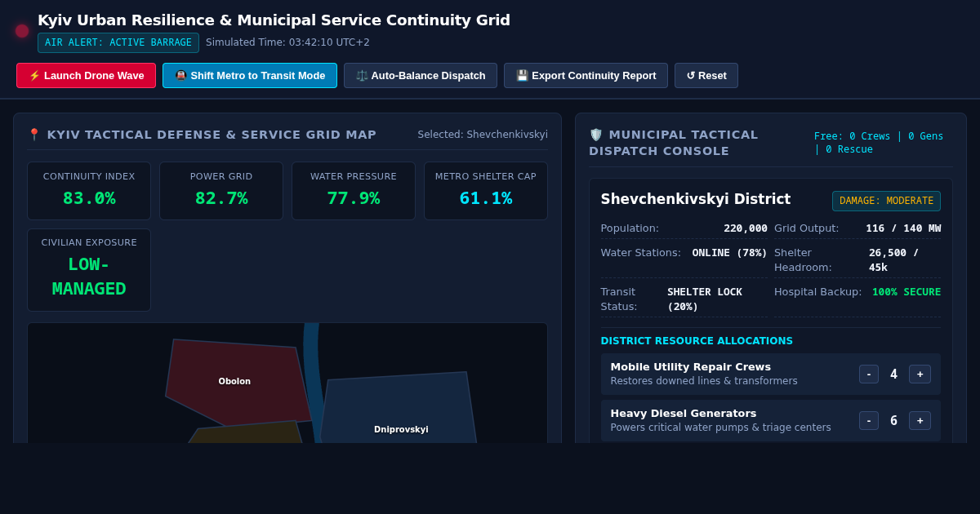Click the Shelter Headroom 26,500 / 45k value
The width and height of the screenshot is (980, 514).
pyautogui.click(x=893, y=260)
